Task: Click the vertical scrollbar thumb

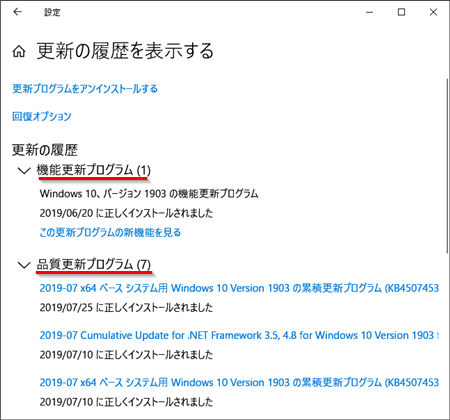Action: 447,166
